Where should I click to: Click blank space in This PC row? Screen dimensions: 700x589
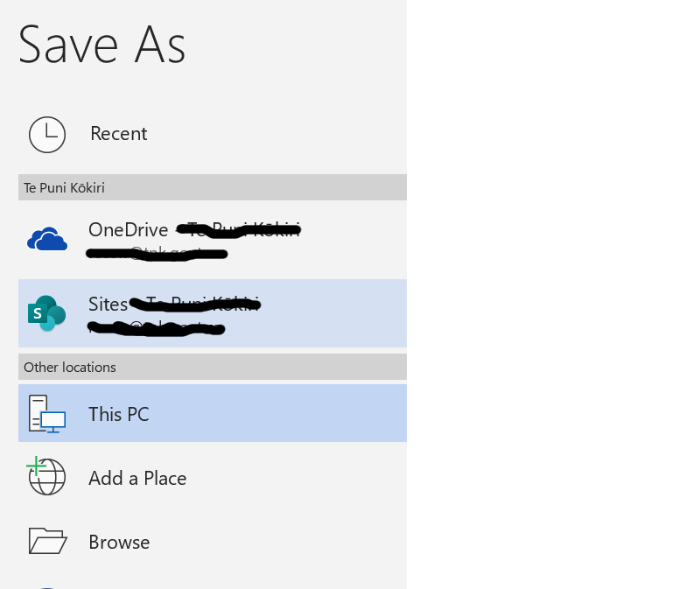tap(276, 413)
